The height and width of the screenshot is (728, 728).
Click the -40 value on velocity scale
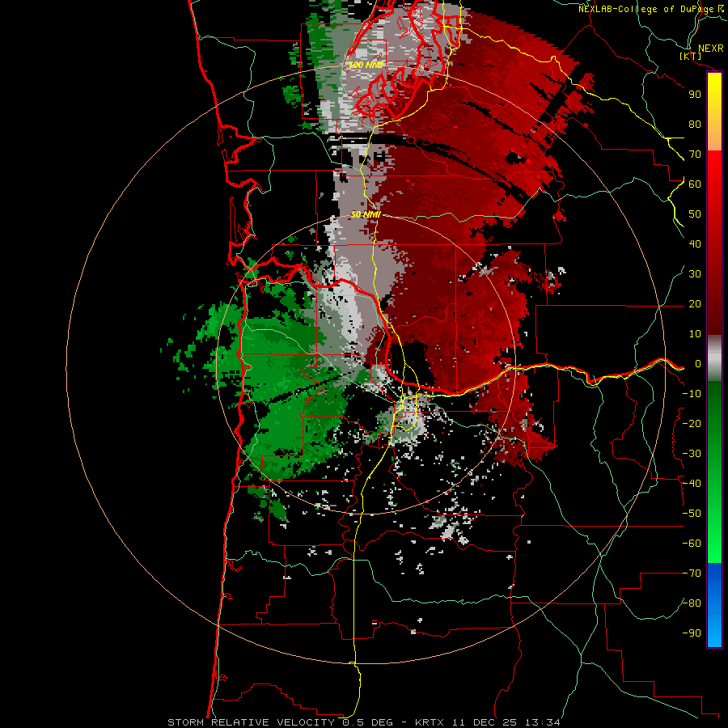pos(692,484)
